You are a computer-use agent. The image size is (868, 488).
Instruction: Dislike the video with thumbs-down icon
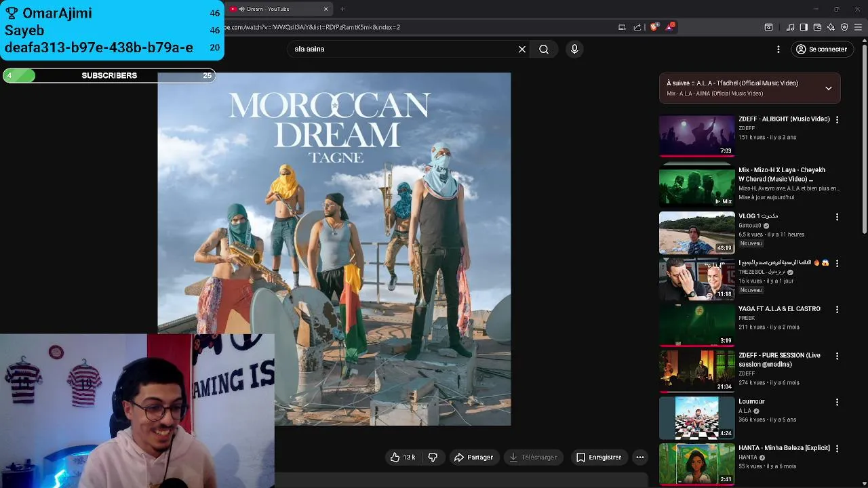433,457
